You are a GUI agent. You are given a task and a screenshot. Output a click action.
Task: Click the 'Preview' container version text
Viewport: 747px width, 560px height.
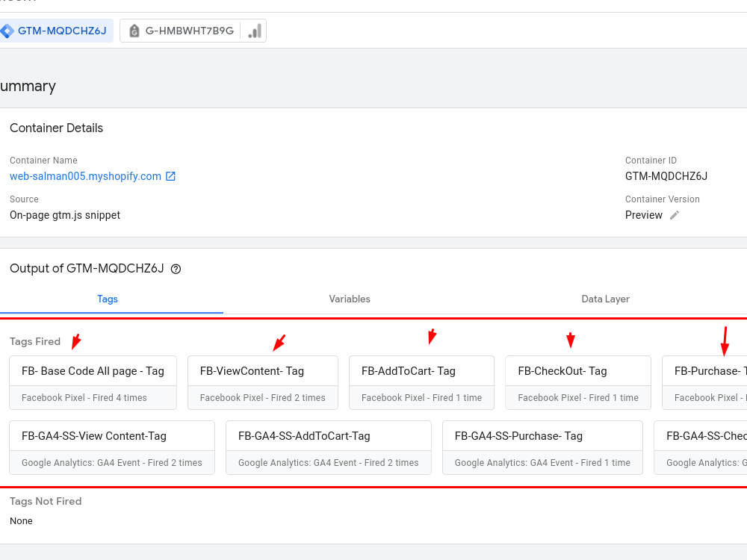coord(644,215)
